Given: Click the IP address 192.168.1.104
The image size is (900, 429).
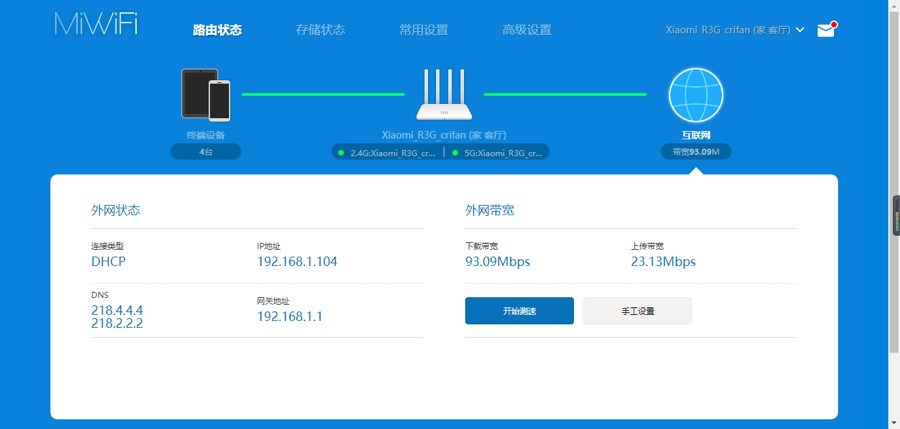Looking at the screenshot, I should click(x=297, y=262).
